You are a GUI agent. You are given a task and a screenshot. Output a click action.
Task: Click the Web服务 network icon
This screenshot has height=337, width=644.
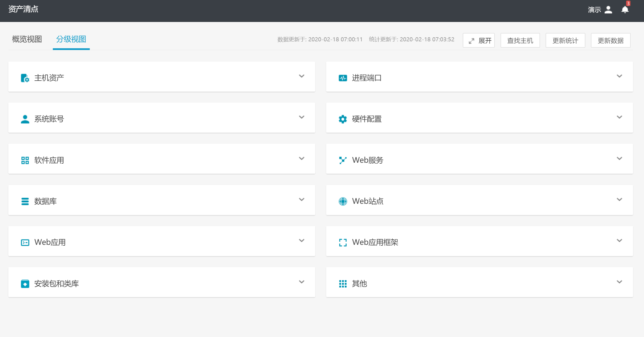343,160
